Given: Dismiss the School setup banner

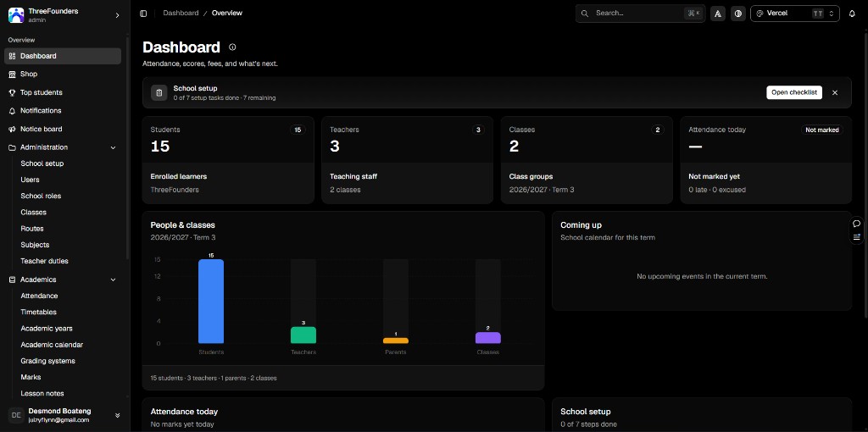Looking at the screenshot, I should [x=835, y=92].
